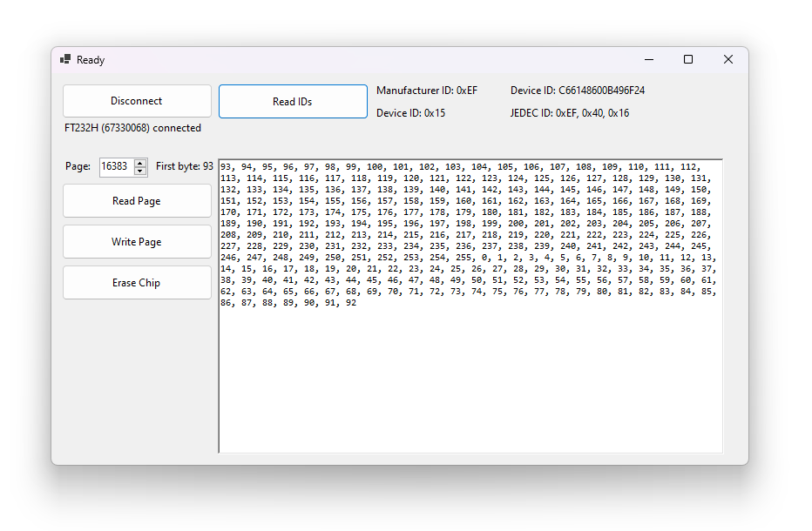Click the JEDEC ID label
The height and width of the screenshot is (531, 812).
click(570, 113)
